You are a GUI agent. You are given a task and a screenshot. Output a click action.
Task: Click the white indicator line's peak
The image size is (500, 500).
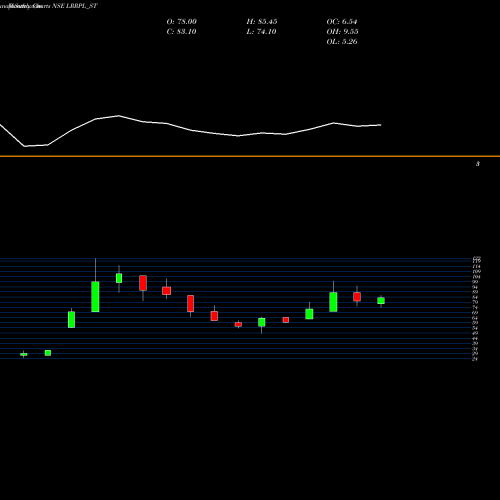(119, 116)
